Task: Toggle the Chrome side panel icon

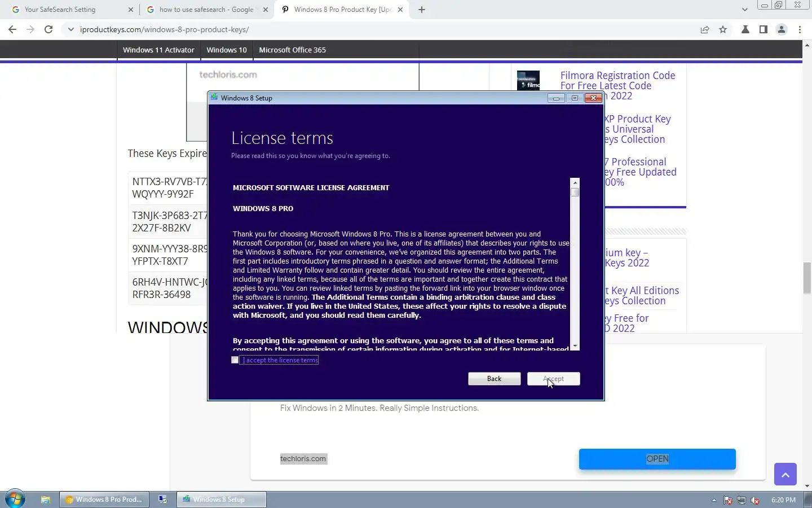Action: [x=763, y=29]
